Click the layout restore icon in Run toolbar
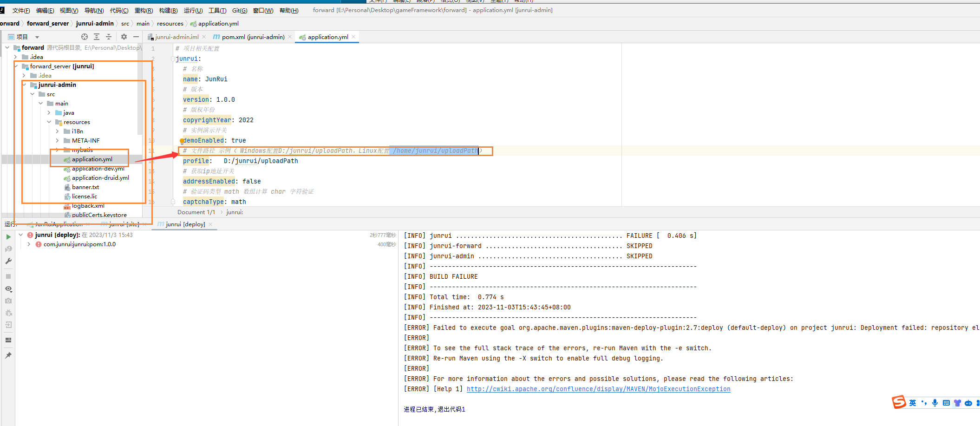The height and width of the screenshot is (426, 980). tap(8, 340)
